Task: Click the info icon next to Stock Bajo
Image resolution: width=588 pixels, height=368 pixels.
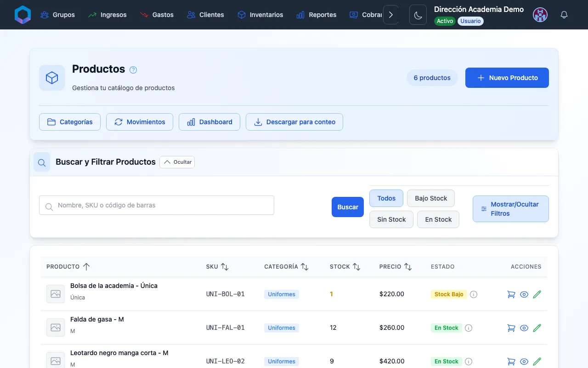Action: pos(474,294)
